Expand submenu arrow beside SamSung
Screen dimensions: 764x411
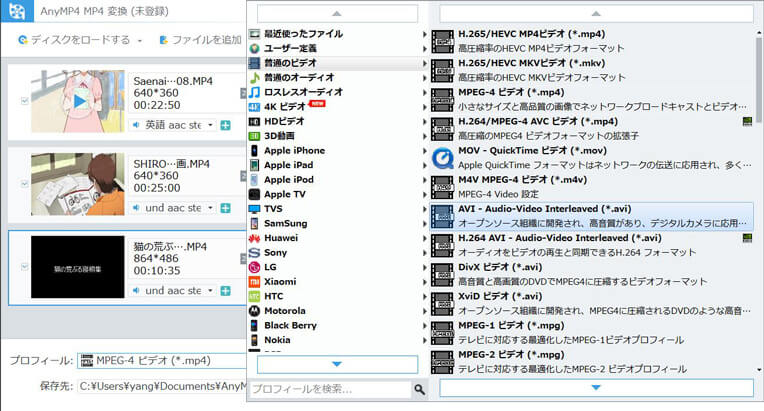[x=424, y=224]
